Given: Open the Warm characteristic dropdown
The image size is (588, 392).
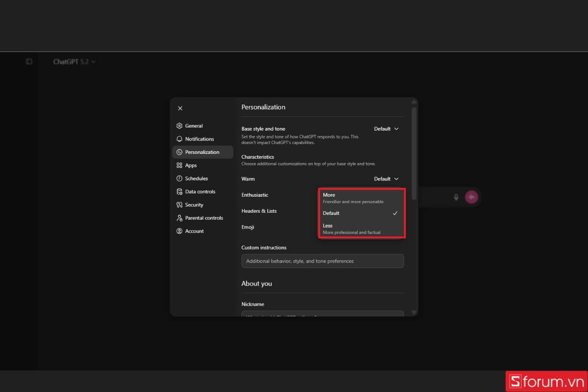Looking at the screenshot, I should (386, 179).
